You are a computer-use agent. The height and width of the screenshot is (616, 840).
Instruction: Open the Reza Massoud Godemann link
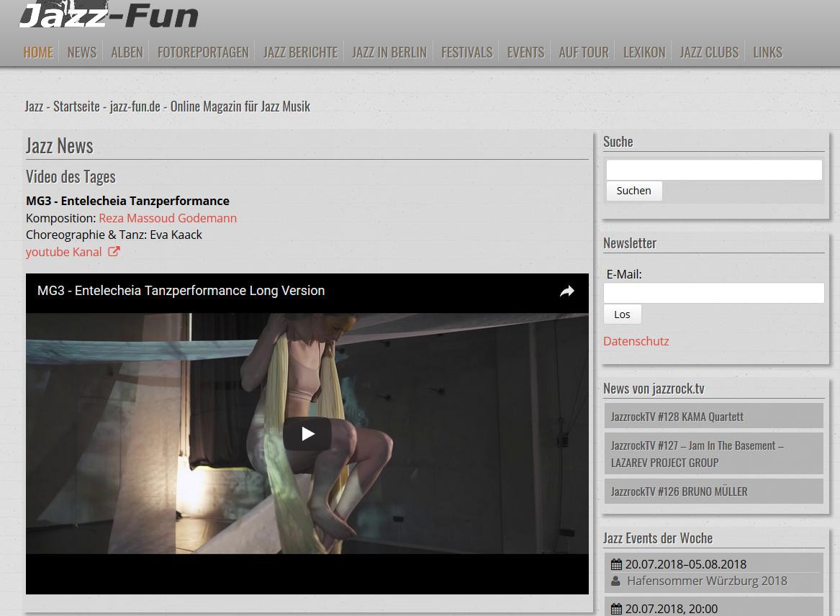(x=168, y=218)
